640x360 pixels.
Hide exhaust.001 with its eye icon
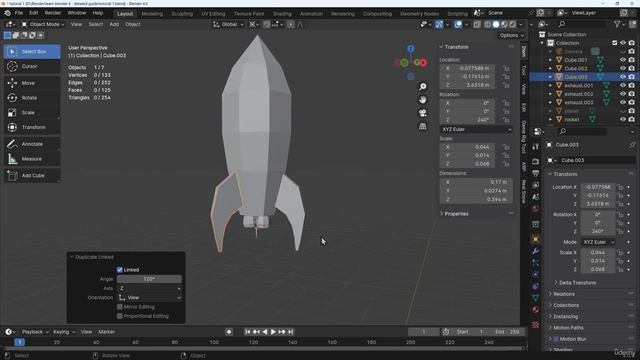click(623, 85)
